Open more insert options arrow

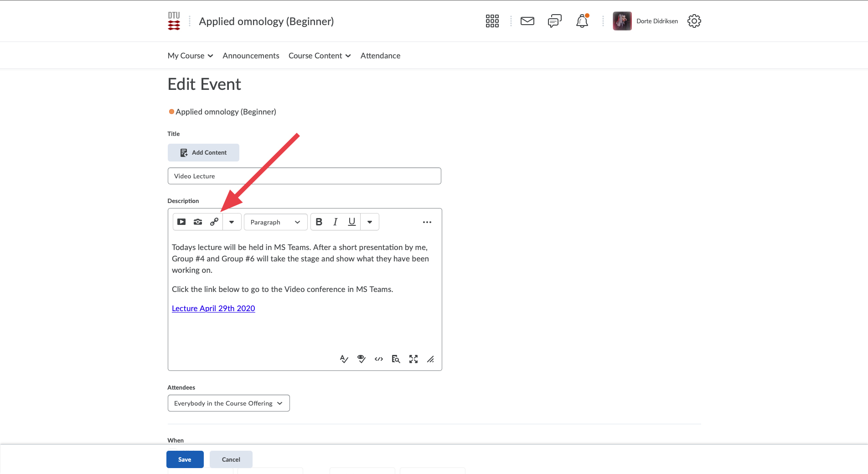coord(232,222)
